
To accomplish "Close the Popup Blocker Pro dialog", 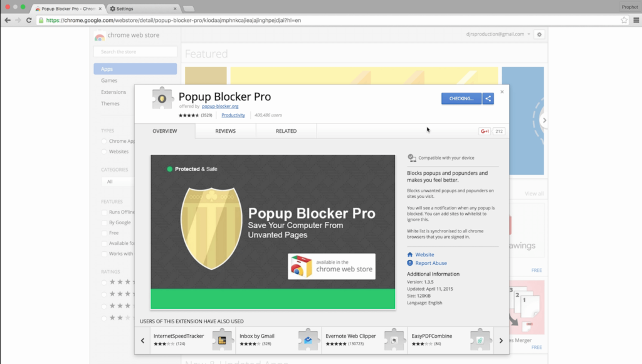I will (502, 92).
